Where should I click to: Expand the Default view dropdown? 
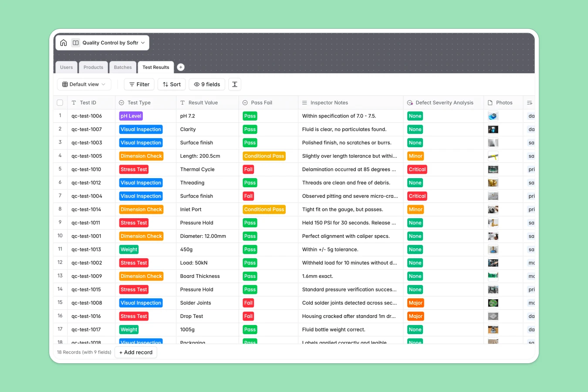click(104, 84)
